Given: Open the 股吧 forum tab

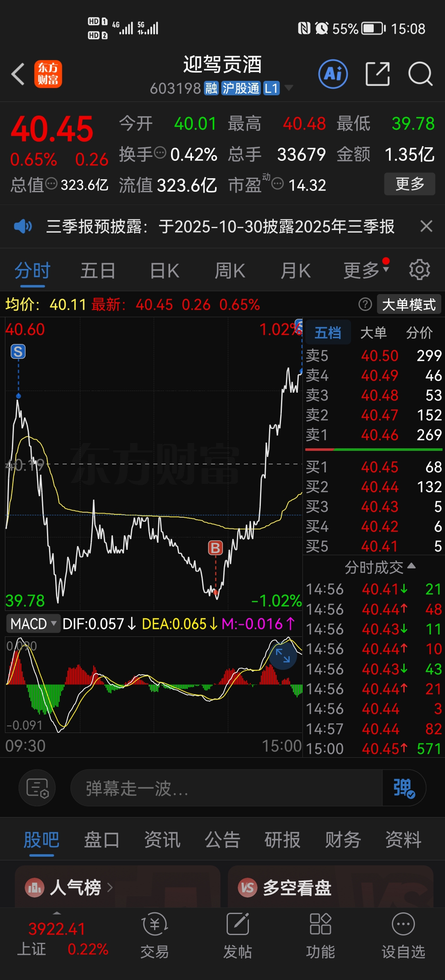Looking at the screenshot, I should [42, 840].
